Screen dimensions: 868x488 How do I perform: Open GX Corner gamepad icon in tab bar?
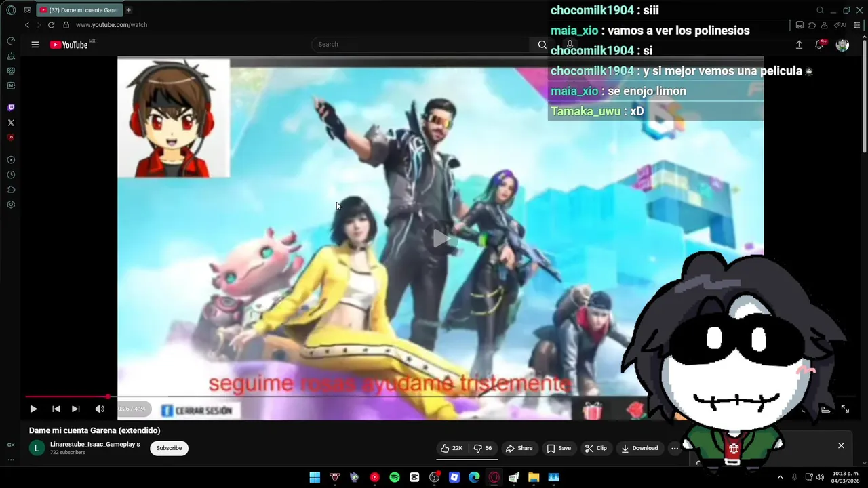27,10
